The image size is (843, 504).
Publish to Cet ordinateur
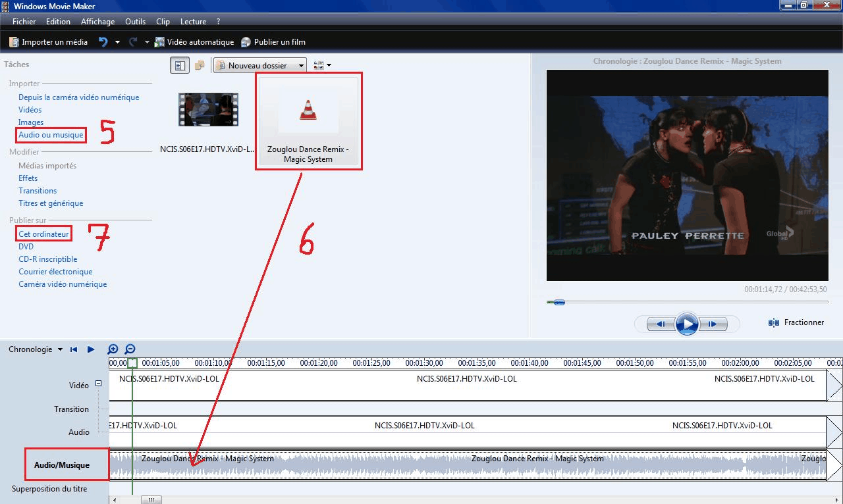44,234
